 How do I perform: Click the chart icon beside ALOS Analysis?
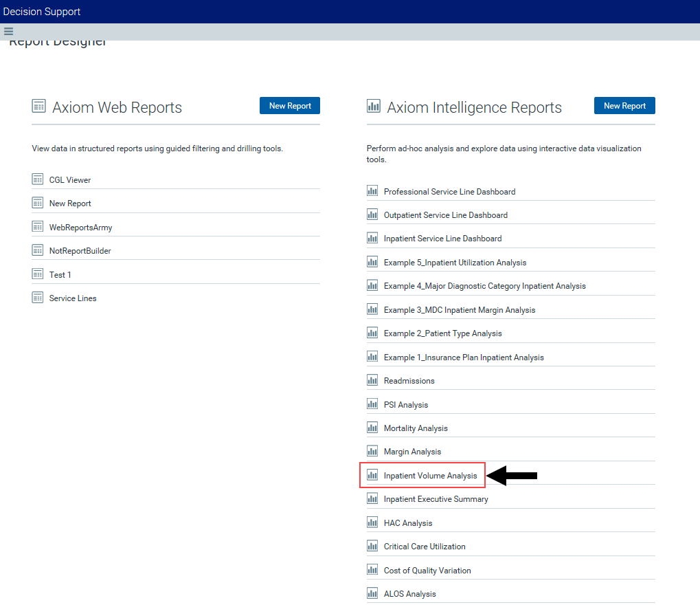pos(372,593)
